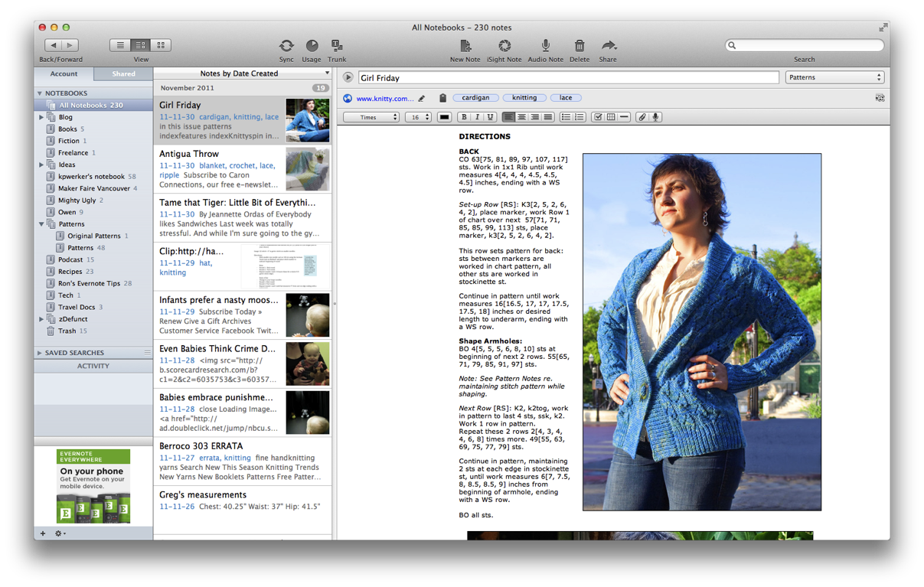Open the Times font dropdown

pos(371,117)
